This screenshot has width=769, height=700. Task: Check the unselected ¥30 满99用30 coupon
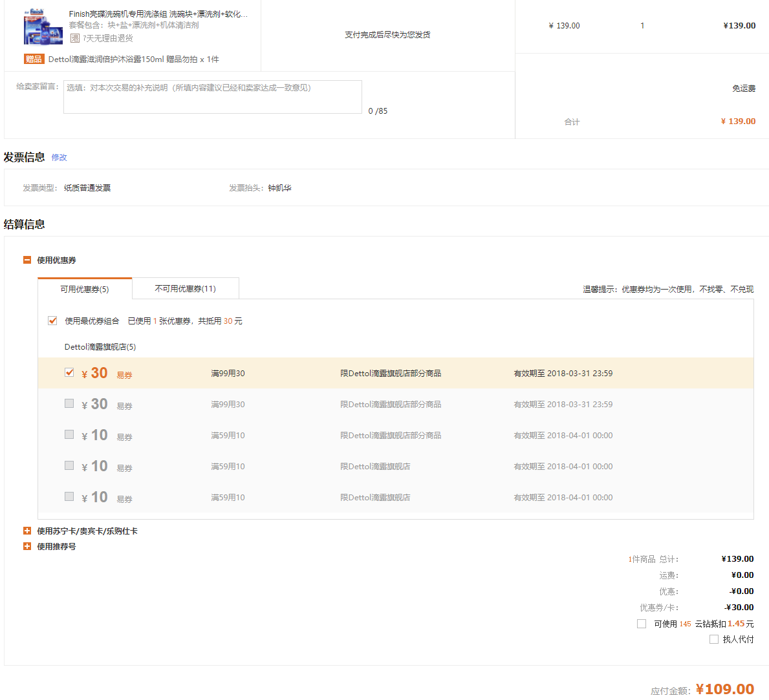click(69, 403)
